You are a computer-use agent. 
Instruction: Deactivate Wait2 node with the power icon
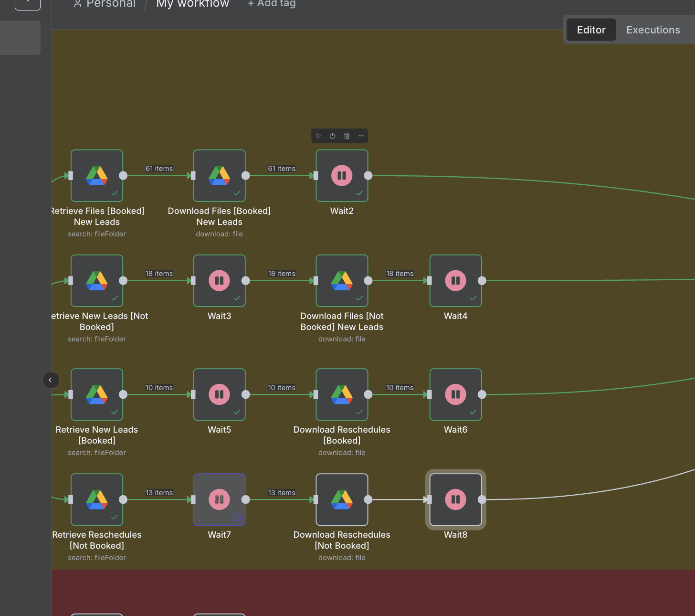tap(333, 136)
